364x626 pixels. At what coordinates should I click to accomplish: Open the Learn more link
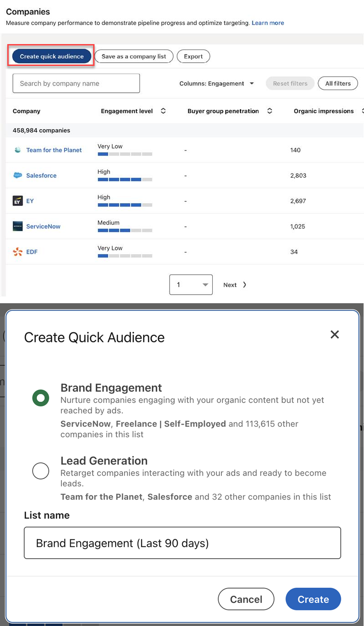pyautogui.click(x=268, y=23)
